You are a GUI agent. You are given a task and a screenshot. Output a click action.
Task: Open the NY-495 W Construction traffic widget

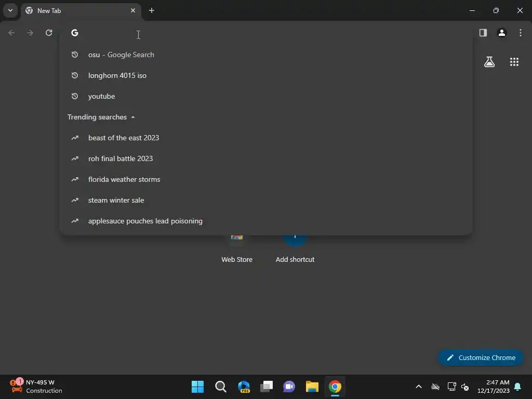pos(36,386)
